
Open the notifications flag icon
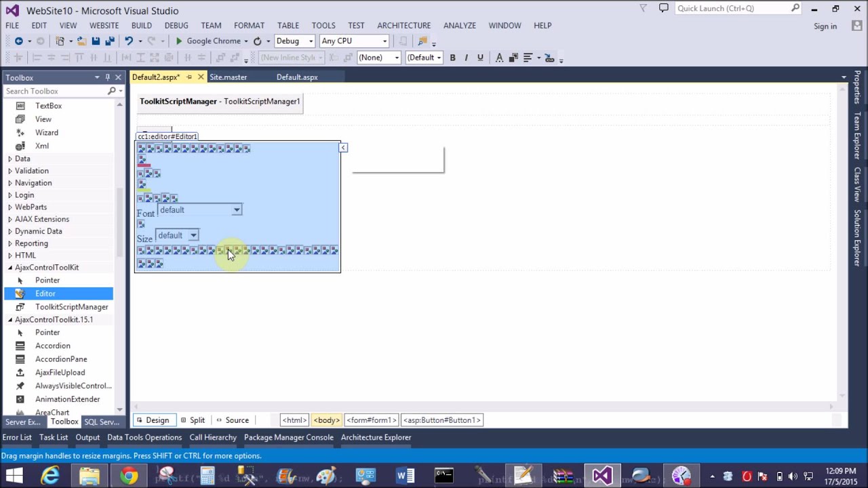643,8
